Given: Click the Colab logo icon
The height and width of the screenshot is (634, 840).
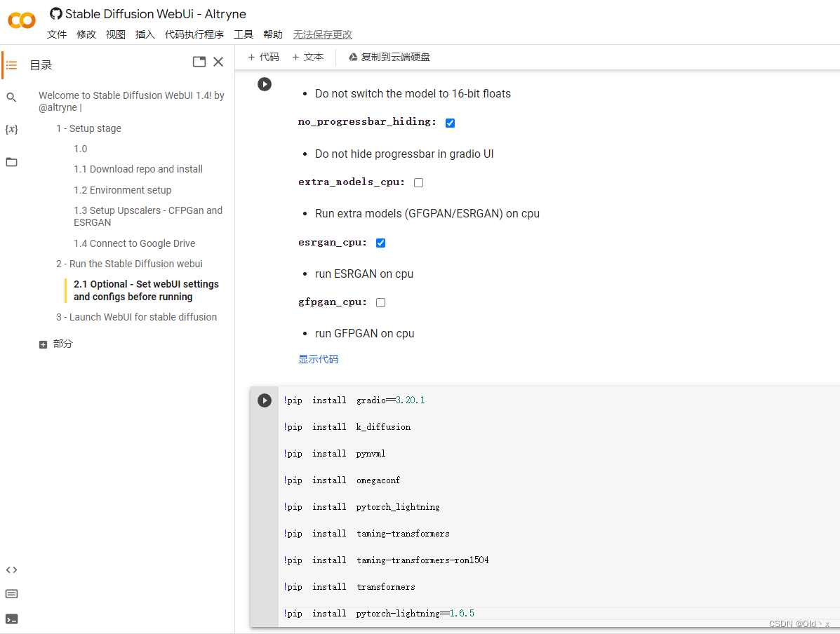Looking at the screenshot, I should [22, 20].
